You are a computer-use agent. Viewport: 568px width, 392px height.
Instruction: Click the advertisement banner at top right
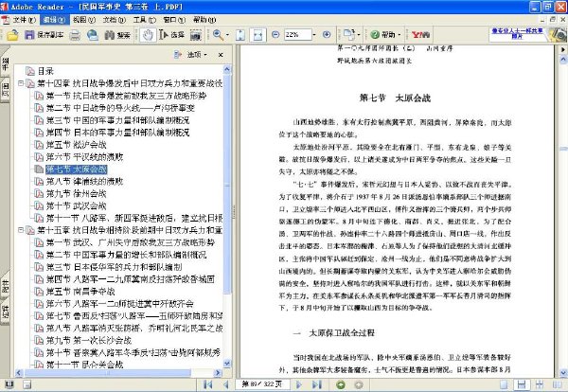(527, 35)
